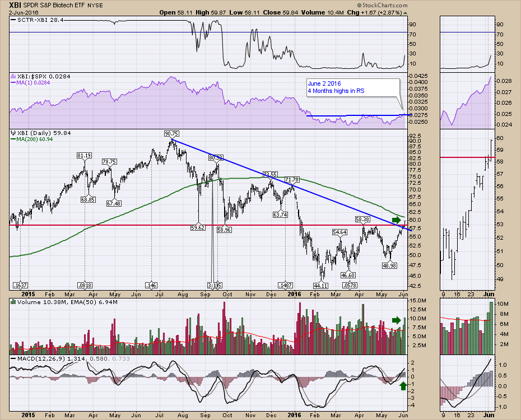Click the .0818 dividend marker label

click(85, 285)
